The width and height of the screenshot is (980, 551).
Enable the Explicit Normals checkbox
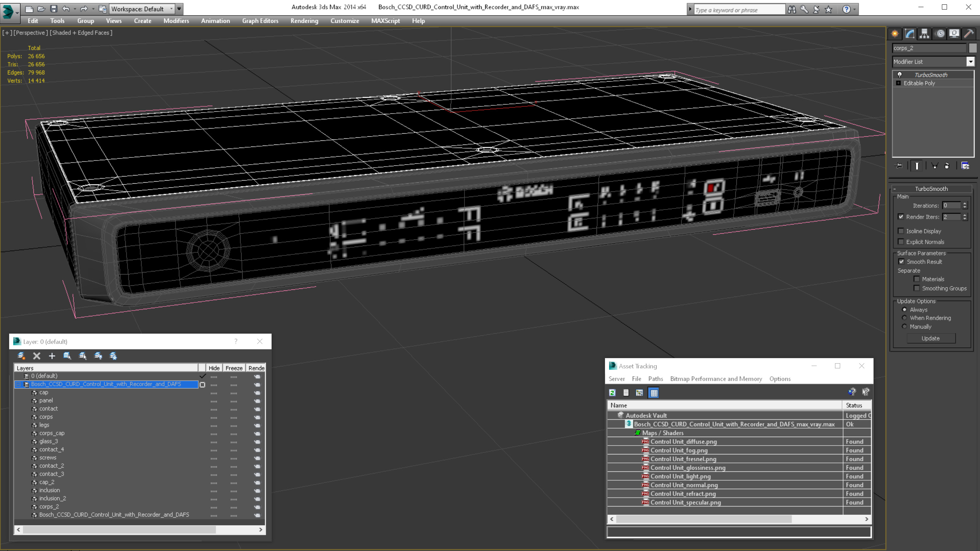pos(901,241)
